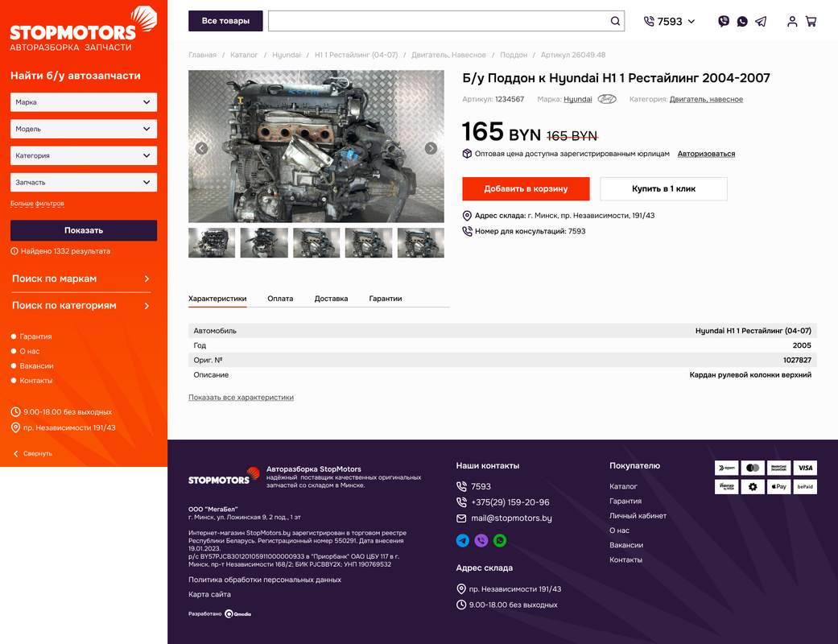The height and width of the screenshot is (644, 838).
Task: Collapse sidebar with Свернуть
Action: tap(32, 453)
